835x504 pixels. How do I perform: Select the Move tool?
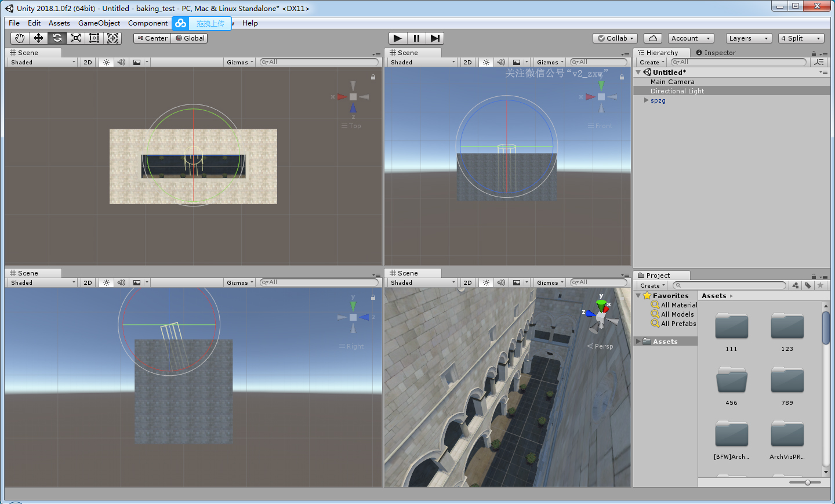point(38,38)
